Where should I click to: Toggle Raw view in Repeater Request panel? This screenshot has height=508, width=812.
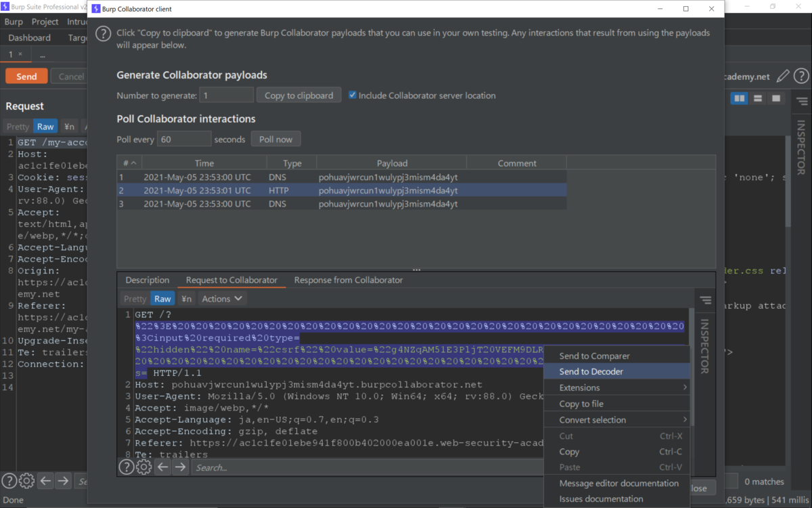45,127
